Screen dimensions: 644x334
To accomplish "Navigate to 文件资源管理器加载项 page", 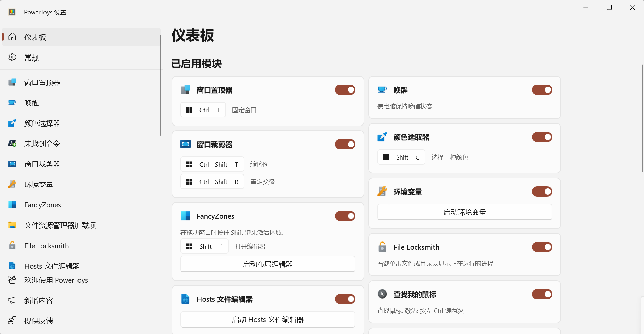I will point(81,225).
